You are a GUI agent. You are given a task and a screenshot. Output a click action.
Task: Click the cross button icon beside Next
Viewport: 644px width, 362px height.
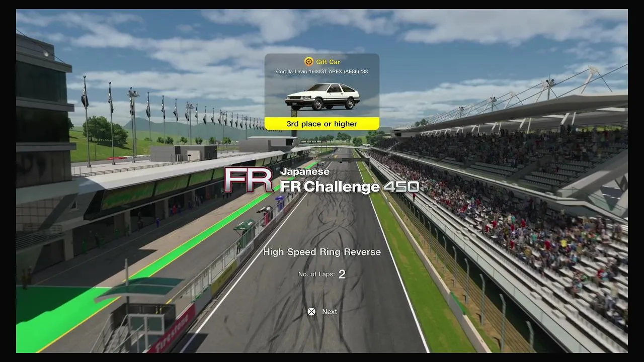tap(311, 312)
